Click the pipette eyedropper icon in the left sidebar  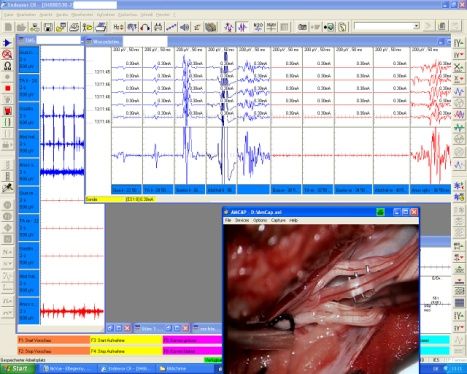coord(7,188)
